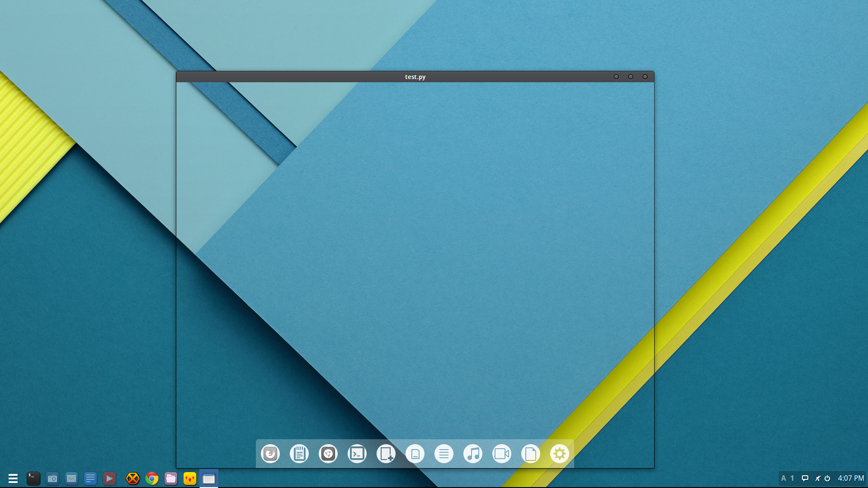The height and width of the screenshot is (488, 868).
Task: Open the terminal prompt icon in the dock
Action: (x=357, y=454)
